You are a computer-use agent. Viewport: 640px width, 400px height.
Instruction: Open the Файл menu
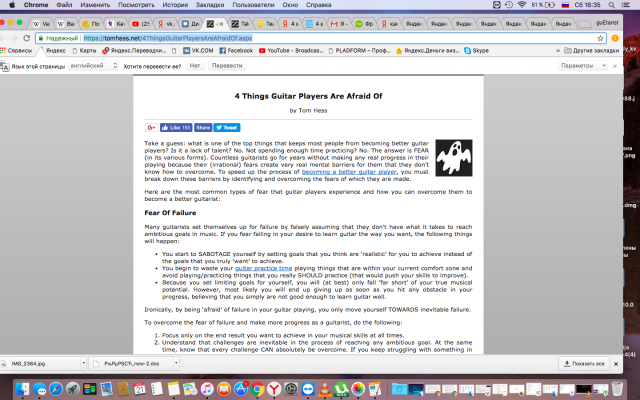pos(64,5)
